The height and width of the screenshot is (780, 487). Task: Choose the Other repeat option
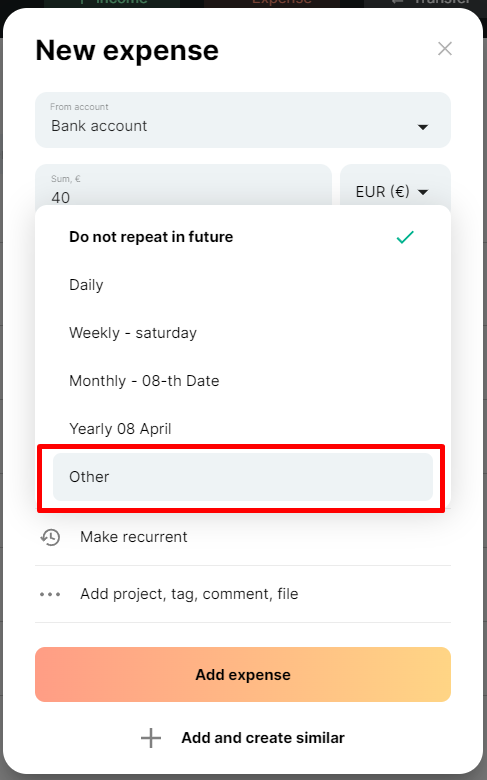[x=243, y=477]
